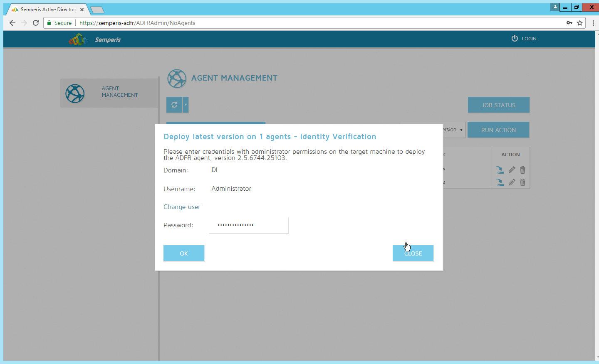Bookmark this page with the star
599x364 pixels.
point(580,23)
